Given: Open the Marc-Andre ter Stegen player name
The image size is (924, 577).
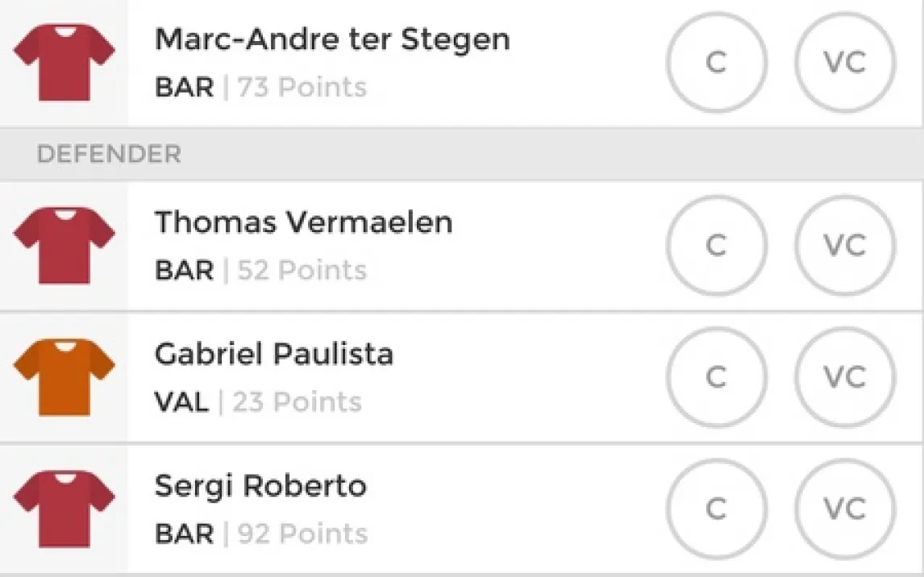Looking at the screenshot, I should (331, 39).
